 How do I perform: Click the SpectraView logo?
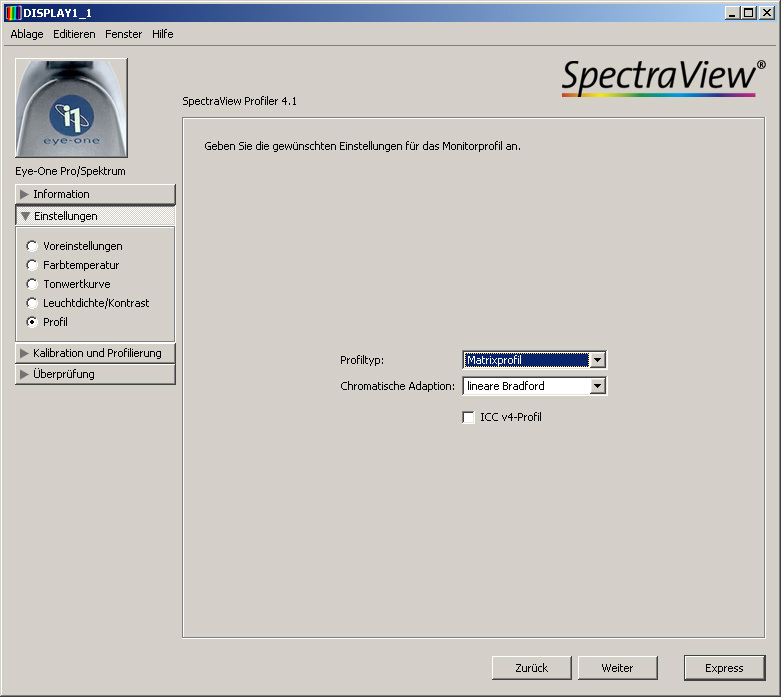point(663,78)
